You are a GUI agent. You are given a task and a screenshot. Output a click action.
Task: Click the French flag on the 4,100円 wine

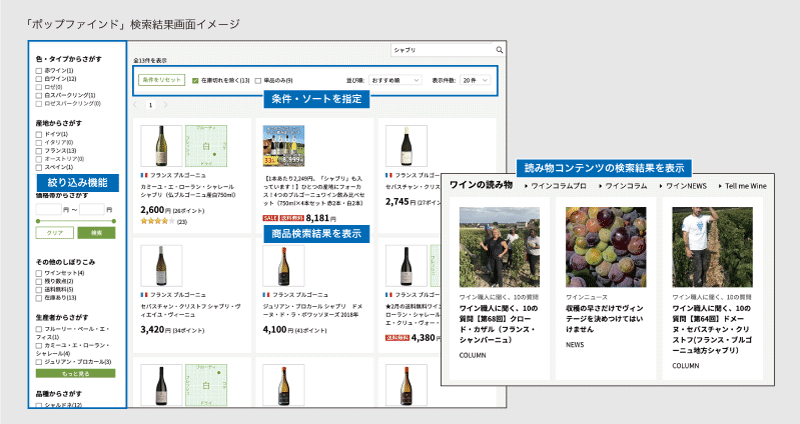266,295
